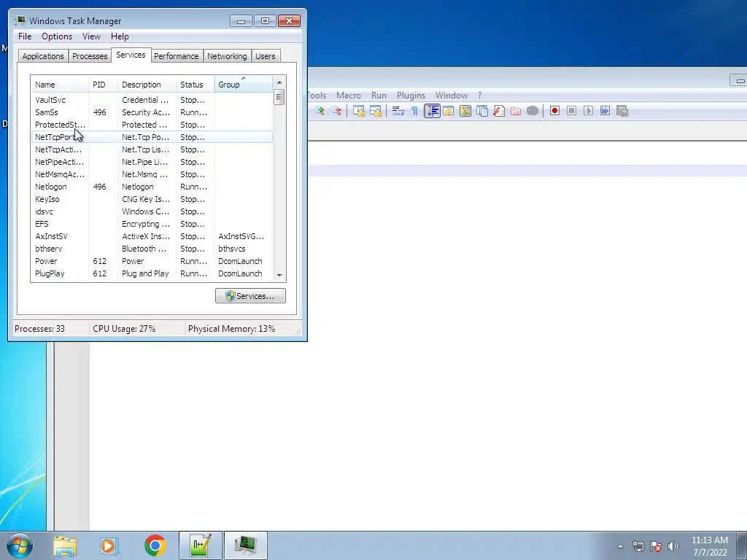Open Document Map panel icon
The height and width of the screenshot is (560, 747).
tap(465, 111)
